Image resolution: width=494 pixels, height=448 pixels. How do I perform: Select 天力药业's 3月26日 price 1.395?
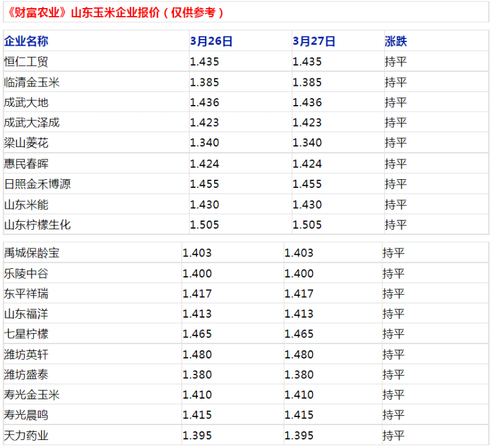197,436
